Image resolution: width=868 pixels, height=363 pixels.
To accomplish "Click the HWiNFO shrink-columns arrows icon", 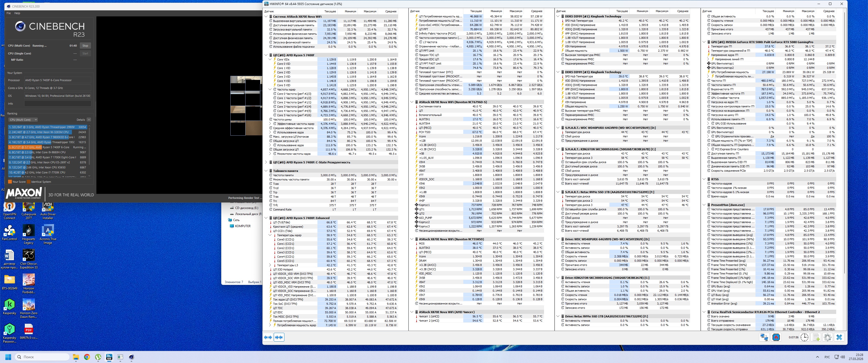I will [x=279, y=337].
